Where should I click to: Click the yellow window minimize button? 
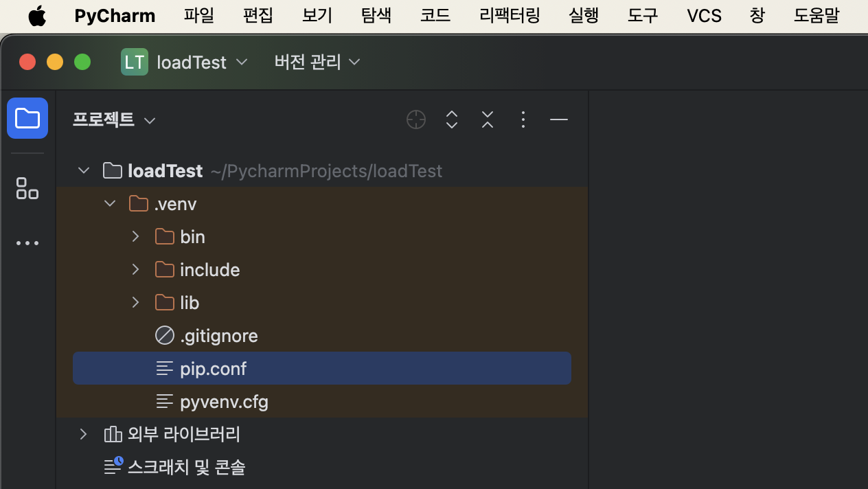(55, 62)
